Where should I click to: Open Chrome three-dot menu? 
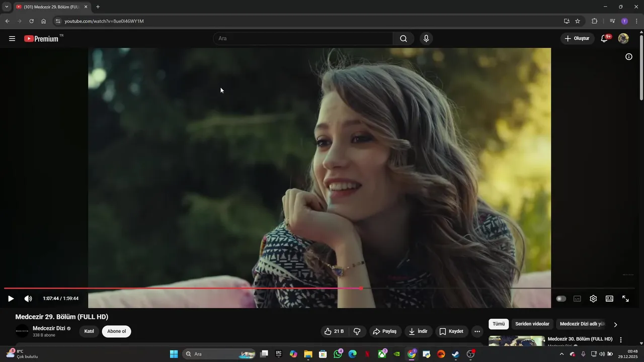pos(636,21)
